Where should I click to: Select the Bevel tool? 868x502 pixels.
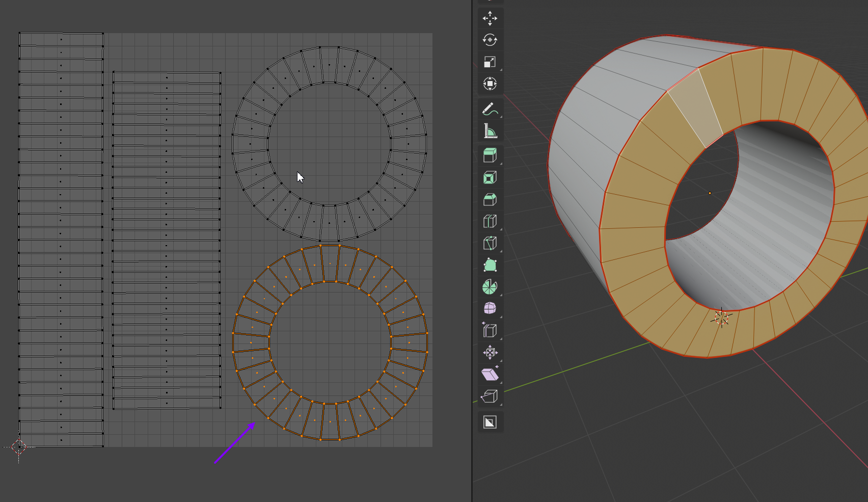tap(490, 199)
